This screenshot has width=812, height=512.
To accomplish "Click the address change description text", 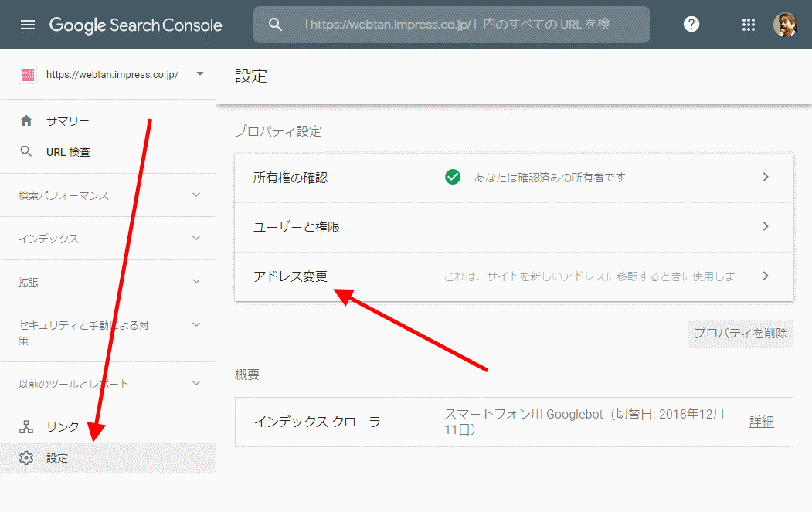I will (591, 276).
